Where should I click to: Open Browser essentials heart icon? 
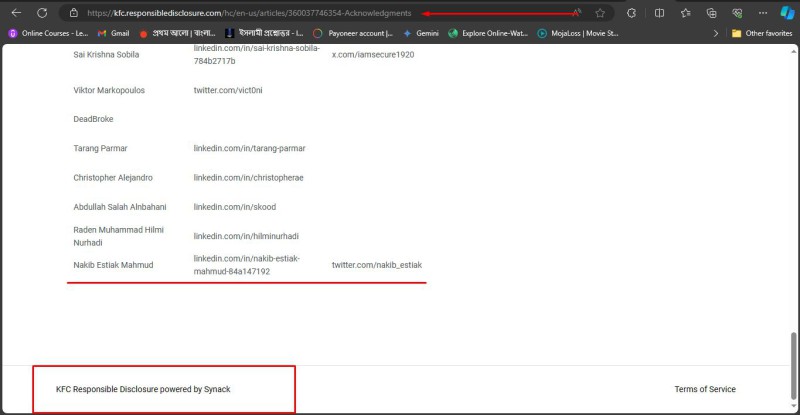pos(737,13)
